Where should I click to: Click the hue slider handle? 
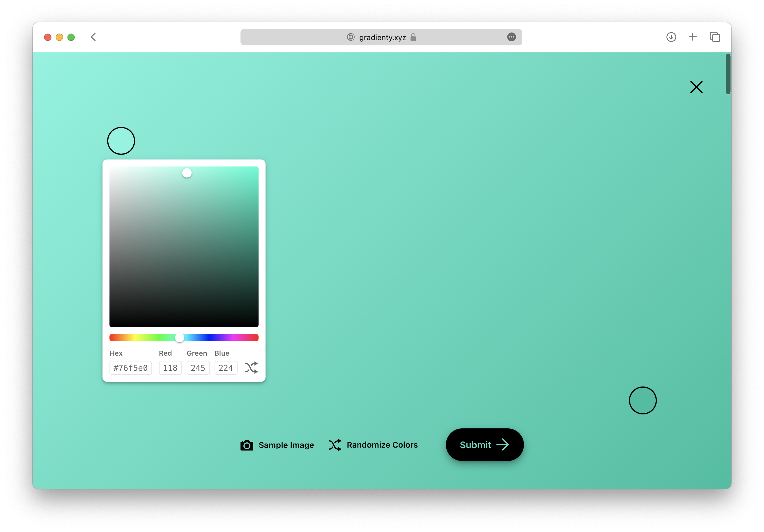click(180, 338)
